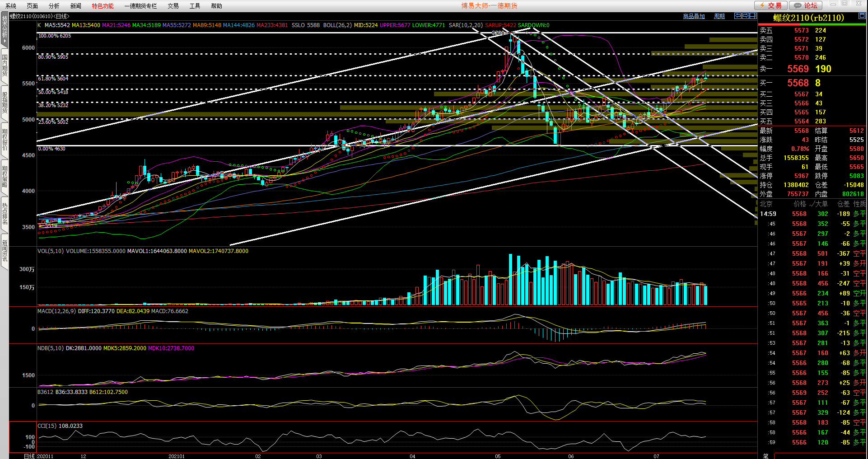Switch to the 国内期货 side tab
The width and height of the screenshot is (868, 459).
pos(5,65)
